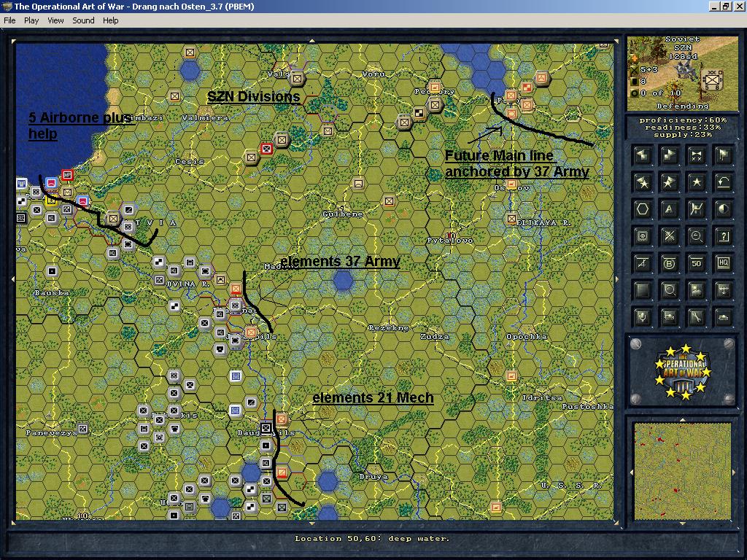Click the Soviet 128sd unit info panel
Viewport: 747px width, 560px height.
point(682,74)
